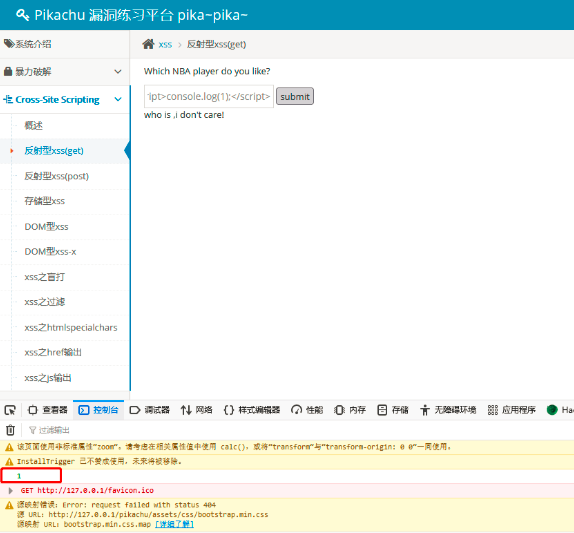Click the InstallTrigger warning icon
The image size is (574, 533).
[x=9, y=462]
